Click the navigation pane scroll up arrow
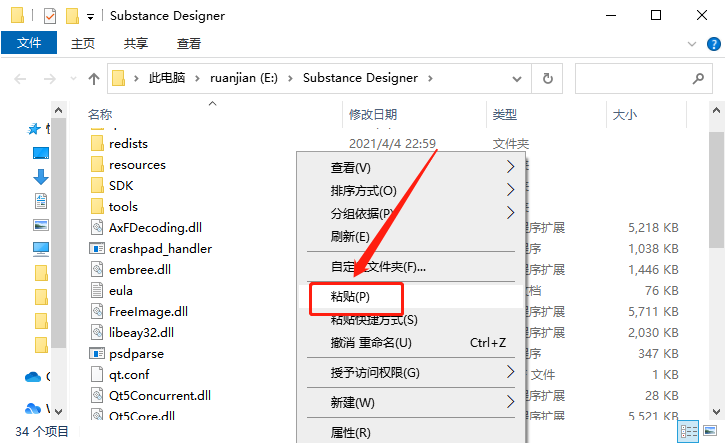This screenshot has height=443, width=726. click(x=58, y=110)
